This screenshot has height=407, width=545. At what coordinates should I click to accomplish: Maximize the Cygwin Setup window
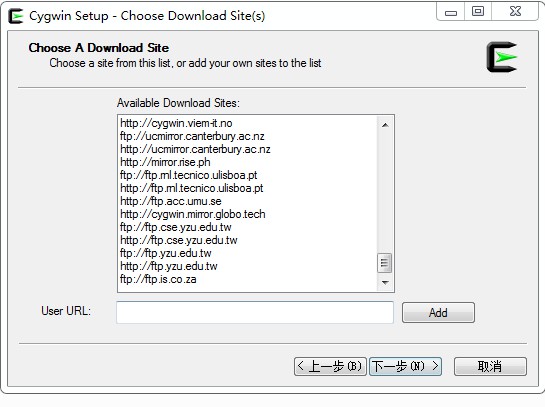coord(478,12)
